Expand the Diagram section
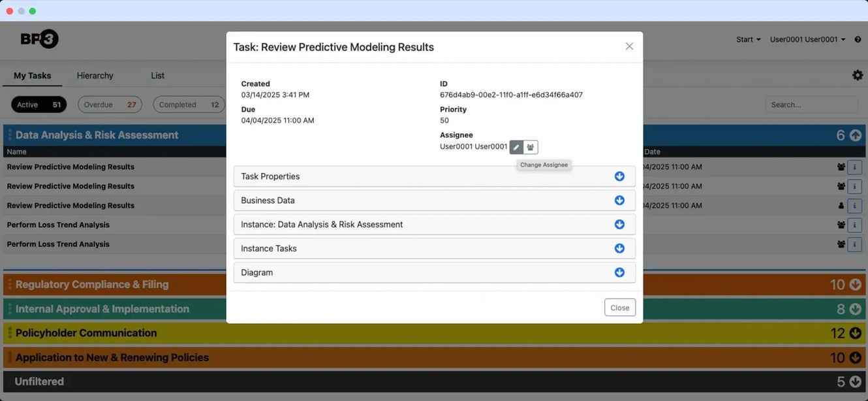Viewport: 868px width, 401px height. pyautogui.click(x=619, y=272)
